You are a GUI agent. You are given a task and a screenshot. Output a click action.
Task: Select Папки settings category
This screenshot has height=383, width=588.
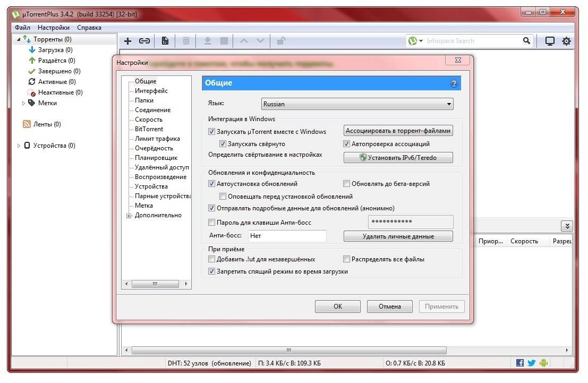pyautogui.click(x=144, y=100)
